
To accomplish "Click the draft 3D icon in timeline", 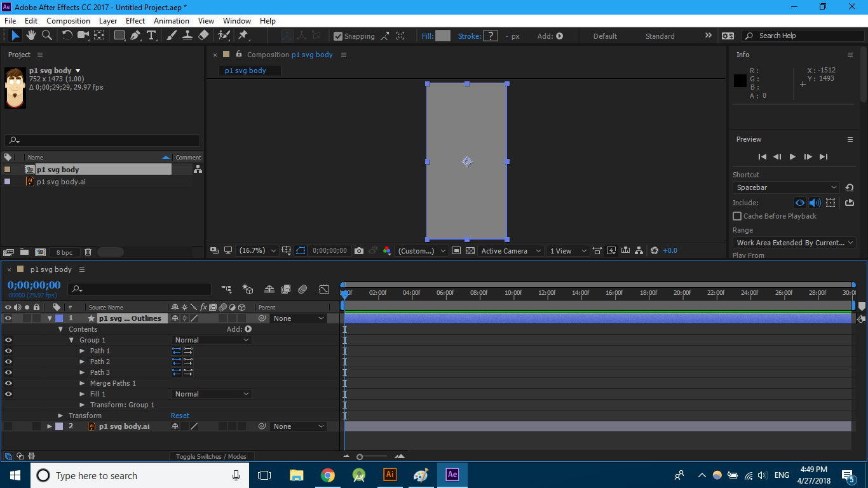I will 248,289.
